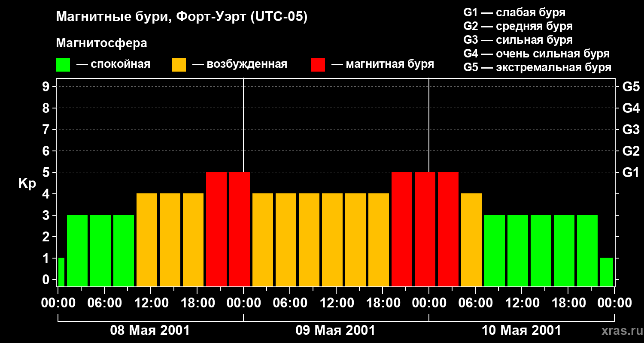644x343 pixels.
Task: Click the 'G3' tick label on the right axis
Action: tap(631, 129)
